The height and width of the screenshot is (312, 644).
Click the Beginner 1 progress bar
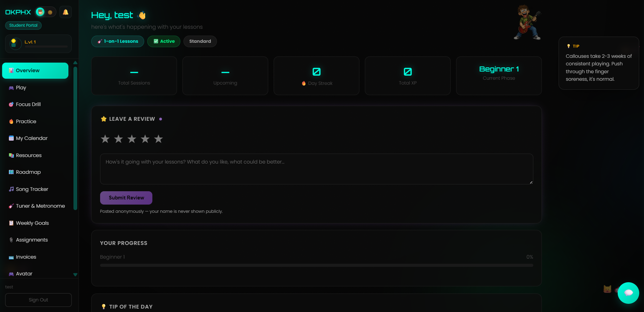point(316,265)
